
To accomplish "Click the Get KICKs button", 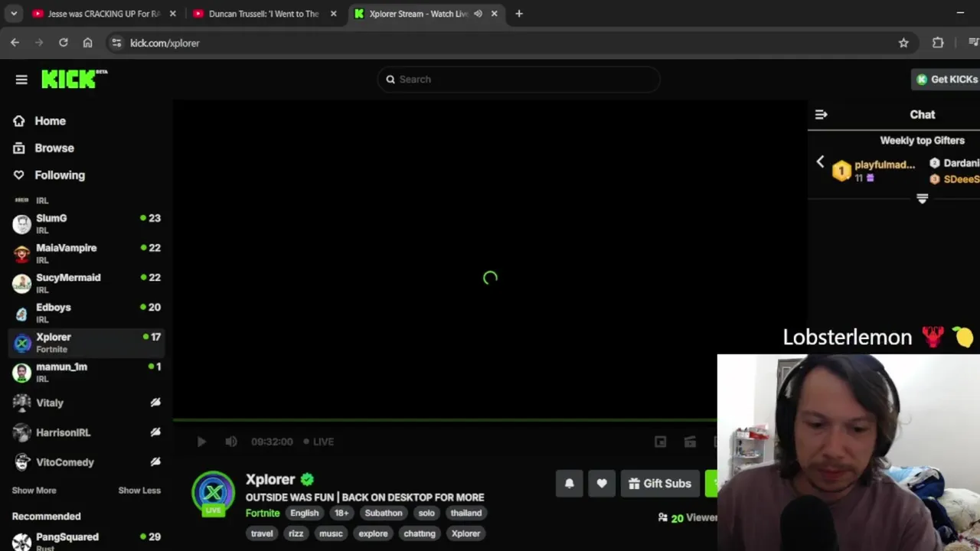I will click(946, 79).
